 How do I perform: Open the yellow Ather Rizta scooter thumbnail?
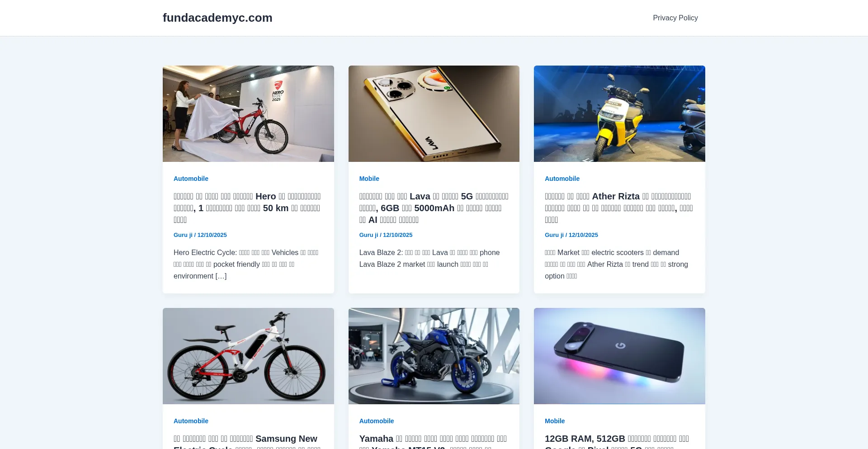[619, 113]
